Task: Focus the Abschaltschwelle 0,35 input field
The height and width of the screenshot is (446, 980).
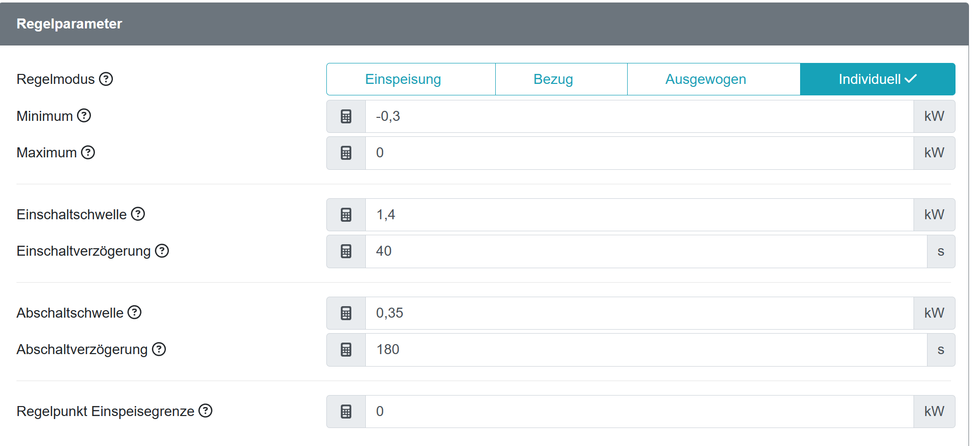Action: click(639, 313)
